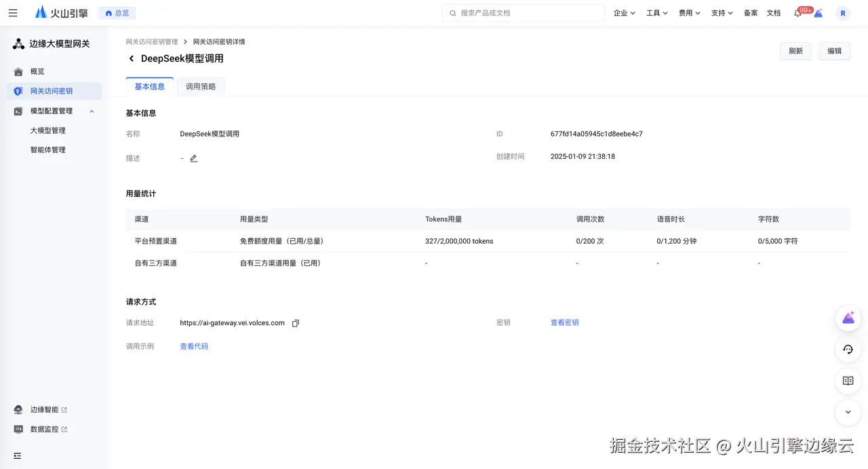Image resolution: width=868 pixels, height=469 pixels.
Task: Open the user avatar R
Action: pyautogui.click(x=843, y=13)
